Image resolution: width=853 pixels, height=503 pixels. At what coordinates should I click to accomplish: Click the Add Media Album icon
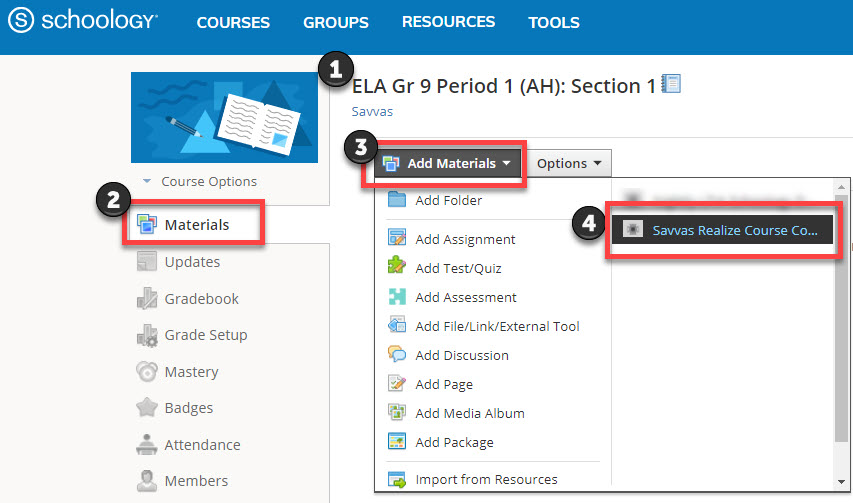pyautogui.click(x=397, y=412)
